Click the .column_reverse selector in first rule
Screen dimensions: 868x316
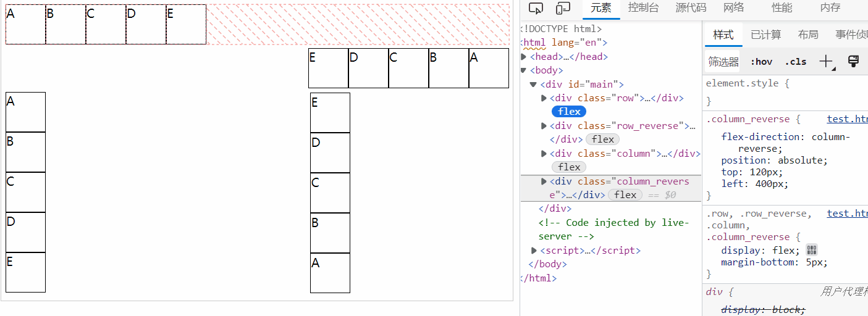tap(748, 119)
